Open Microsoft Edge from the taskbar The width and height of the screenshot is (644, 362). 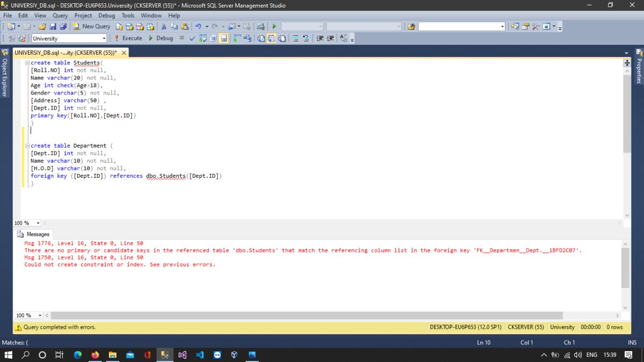tap(78, 355)
